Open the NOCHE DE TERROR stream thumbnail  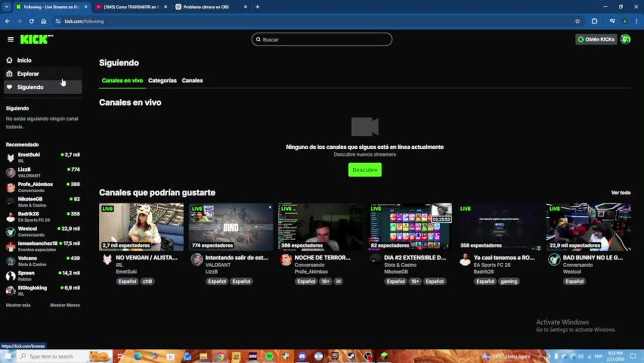point(320,227)
